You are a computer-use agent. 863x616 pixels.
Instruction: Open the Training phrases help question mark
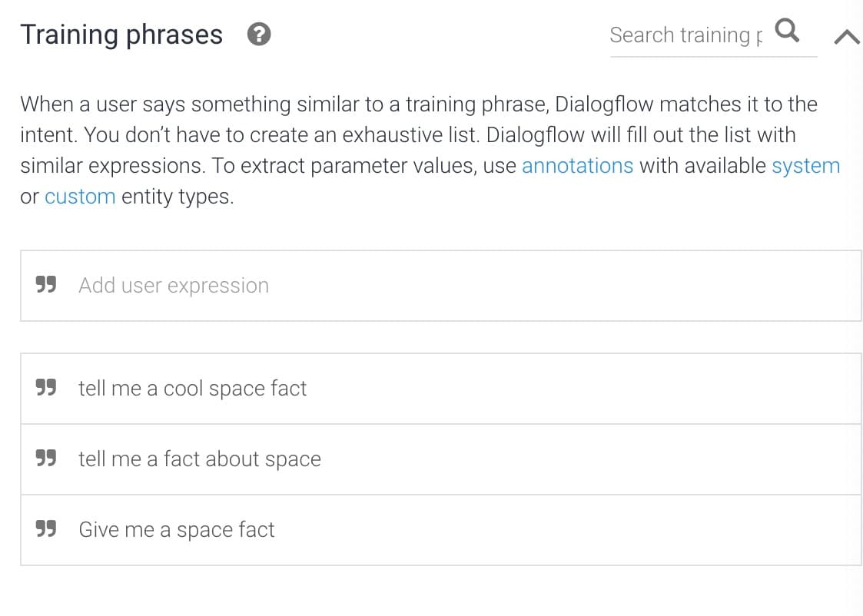259,34
